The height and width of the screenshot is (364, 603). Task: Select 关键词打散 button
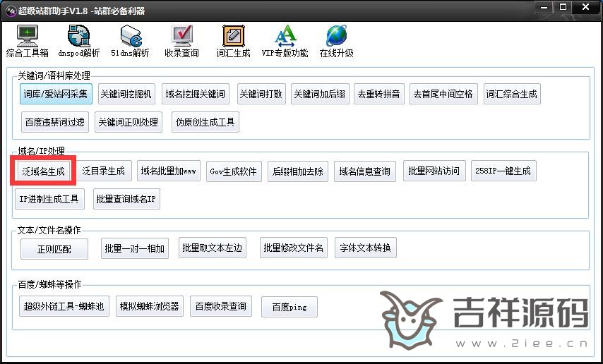261,94
